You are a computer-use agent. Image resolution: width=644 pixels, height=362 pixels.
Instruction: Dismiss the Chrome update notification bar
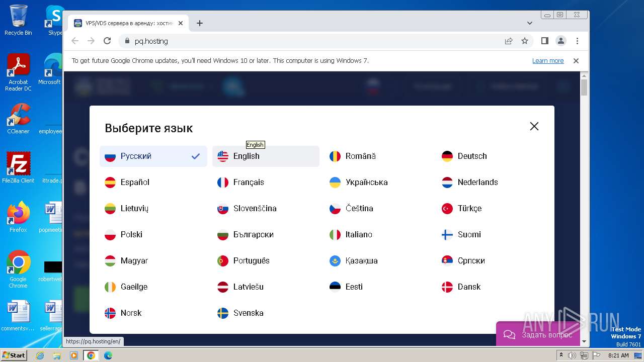click(x=576, y=61)
